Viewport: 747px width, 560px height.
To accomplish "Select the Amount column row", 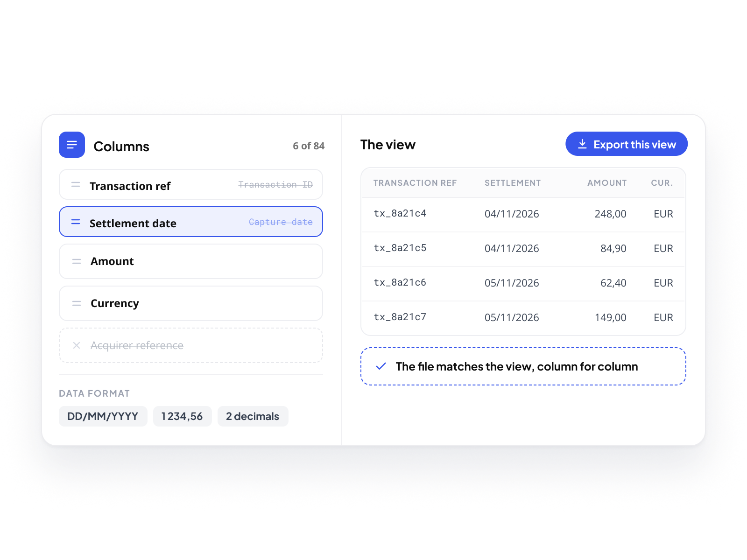I will (x=191, y=261).
